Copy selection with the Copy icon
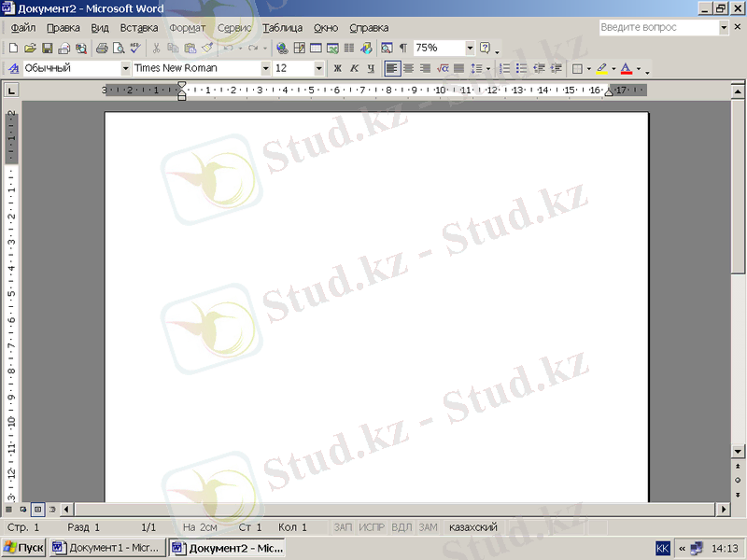The width and height of the screenshot is (747, 560). click(173, 49)
